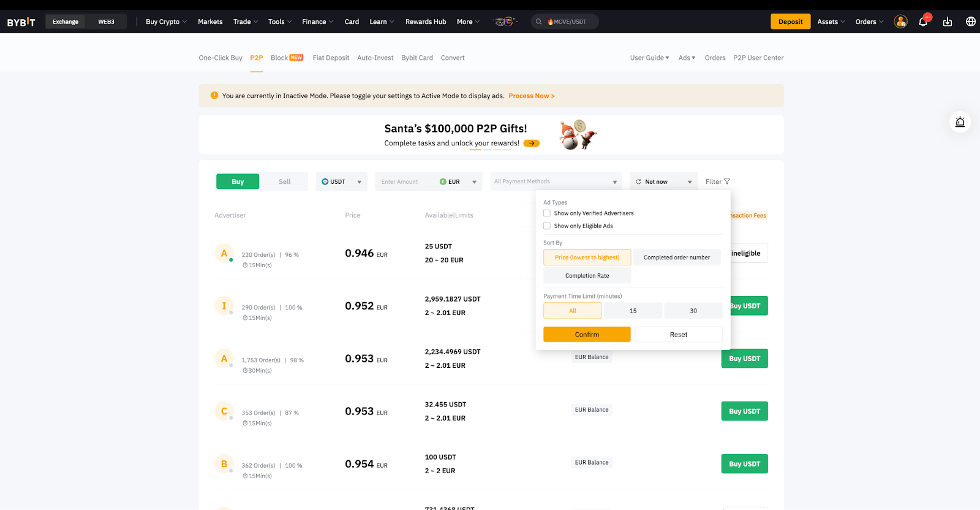The width and height of the screenshot is (980, 510).
Task: Click the EUR currency icon
Action: 443,181
